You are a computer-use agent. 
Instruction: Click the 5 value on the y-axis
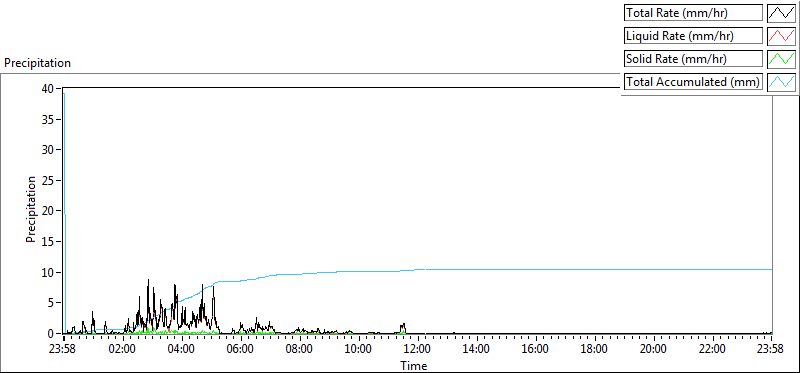click(x=51, y=303)
